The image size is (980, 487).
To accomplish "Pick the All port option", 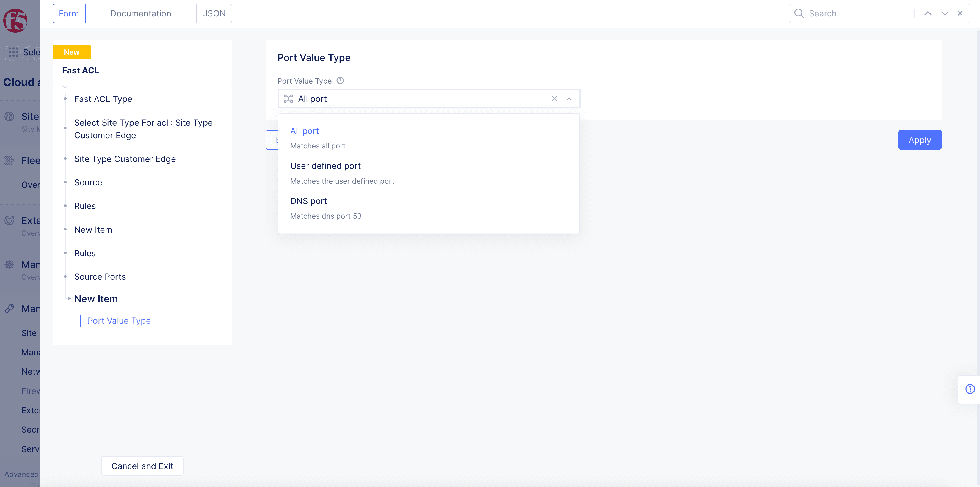I will [x=304, y=131].
